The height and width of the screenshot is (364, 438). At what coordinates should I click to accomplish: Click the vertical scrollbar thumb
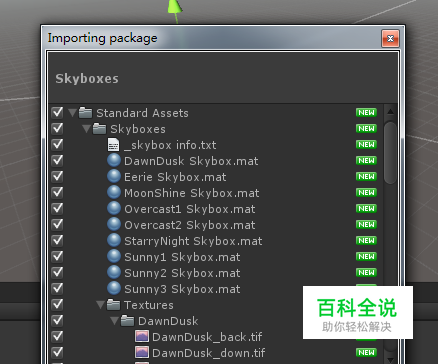pyautogui.click(x=390, y=153)
